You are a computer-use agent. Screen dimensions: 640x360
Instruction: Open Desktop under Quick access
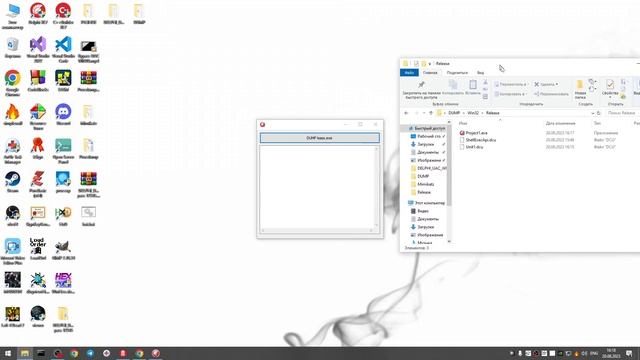tap(427, 136)
